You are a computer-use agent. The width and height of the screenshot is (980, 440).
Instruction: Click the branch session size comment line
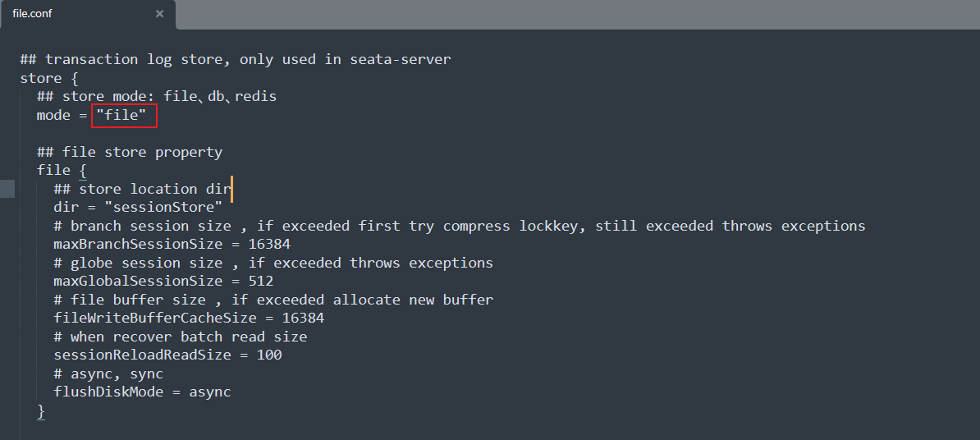point(459,226)
